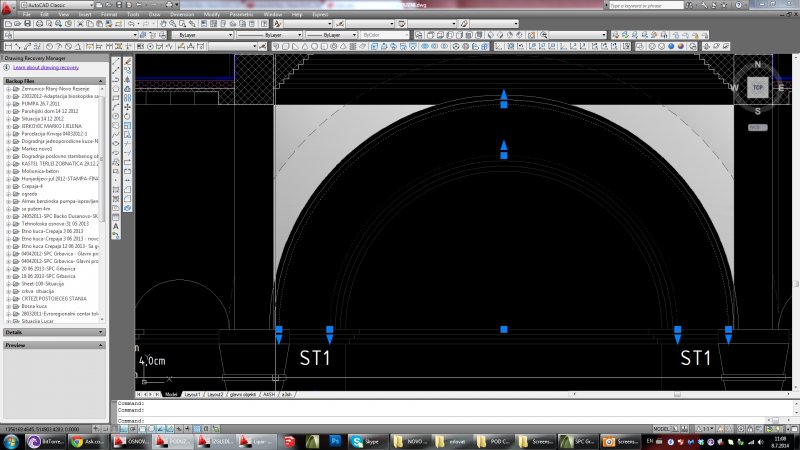Click the top Line tool in draw toolbar
Viewport: 800px width, 450px height.
(x=116, y=60)
